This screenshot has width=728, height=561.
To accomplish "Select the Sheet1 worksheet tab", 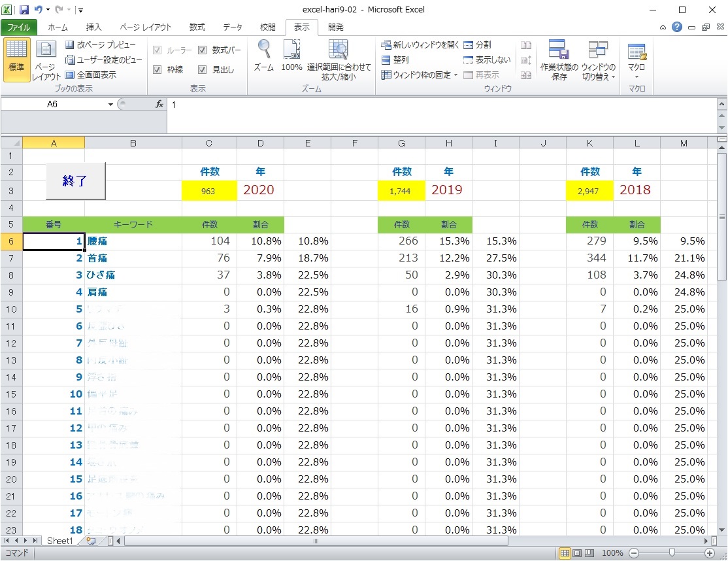I will (60, 541).
